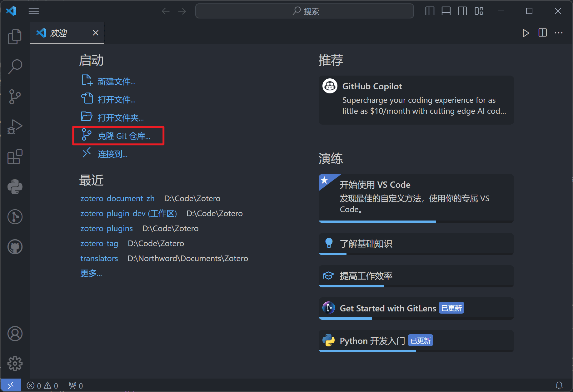Screen dimensions: 573x392
Task: Open Get Started with GitLens walkthrough
Action: tap(416, 308)
